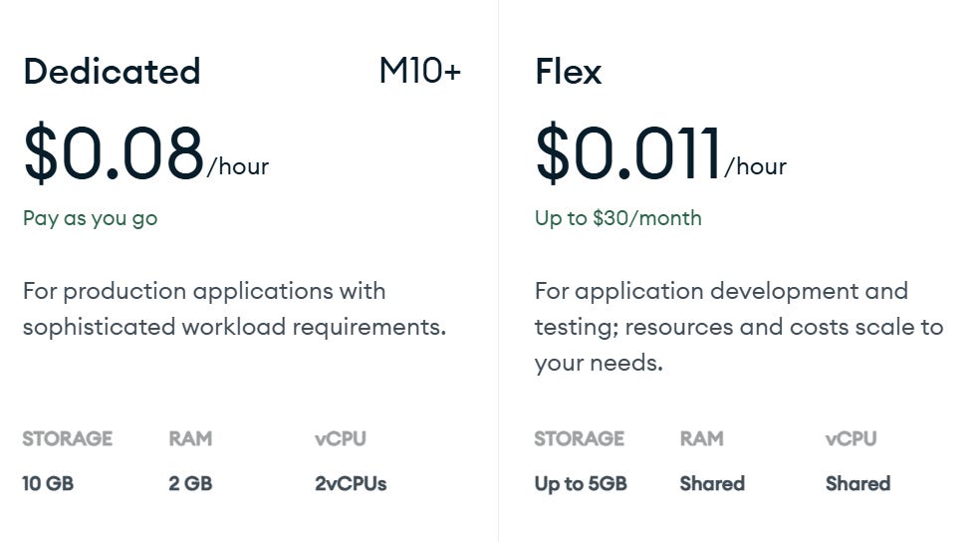This screenshot has height=542, width=980.
Task: Click the RAM label in Dedicated plan
Action: [190, 438]
